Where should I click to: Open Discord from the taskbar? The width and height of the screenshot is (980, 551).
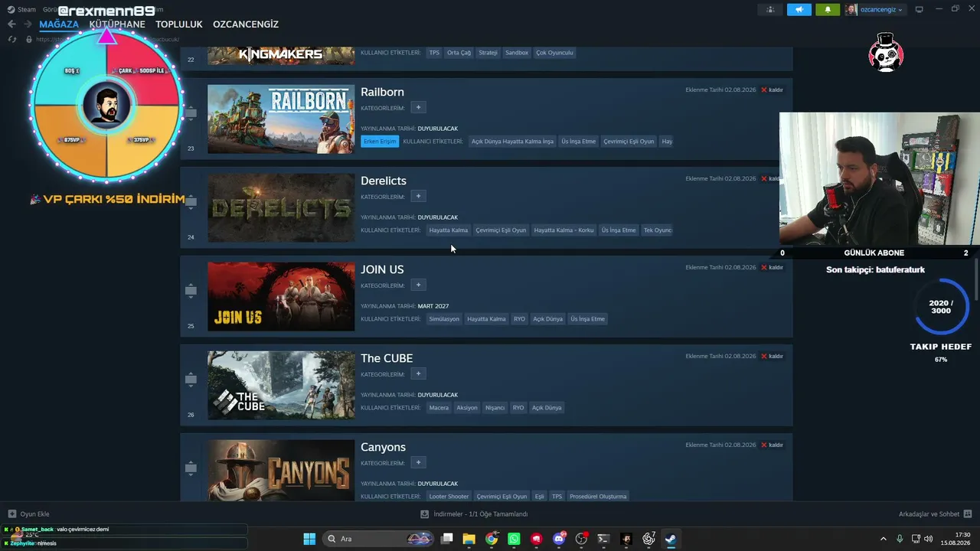[x=559, y=539]
